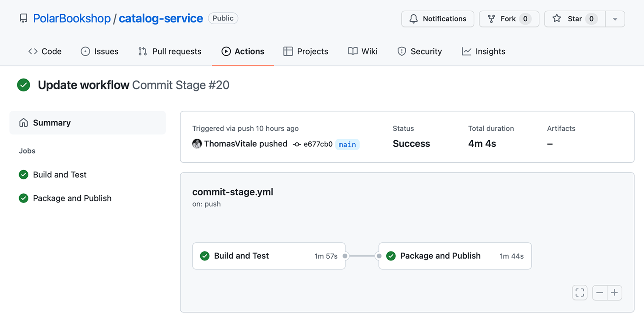Open the catalog-service repository link

click(161, 18)
